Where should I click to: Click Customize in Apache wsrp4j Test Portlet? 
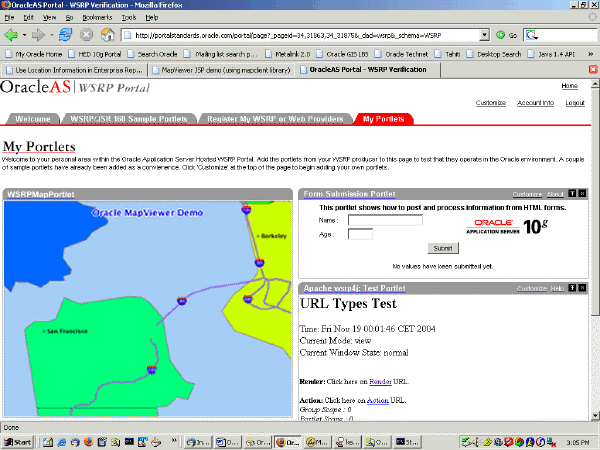(532, 289)
